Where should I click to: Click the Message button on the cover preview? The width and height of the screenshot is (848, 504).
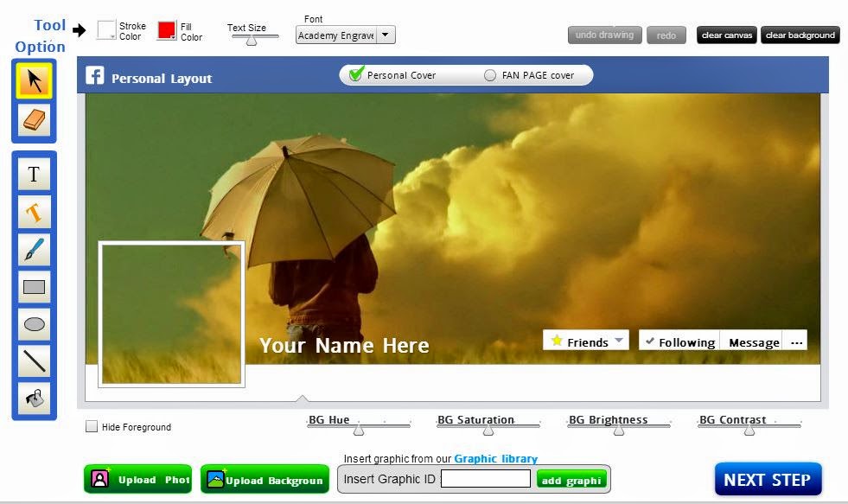(x=752, y=341)
